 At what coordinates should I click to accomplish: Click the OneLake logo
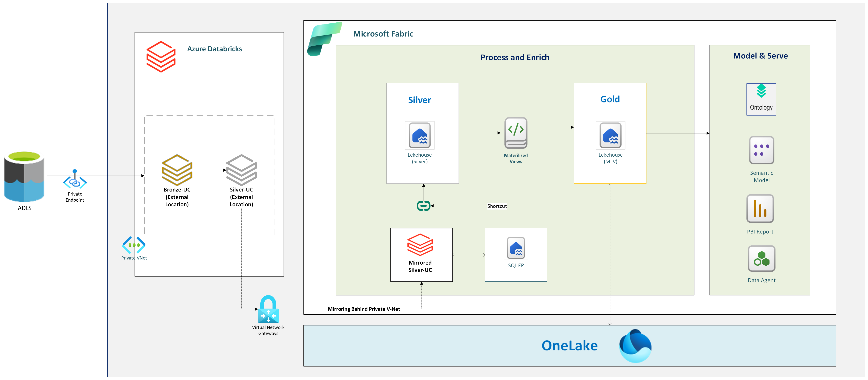(x=635, y=346)
